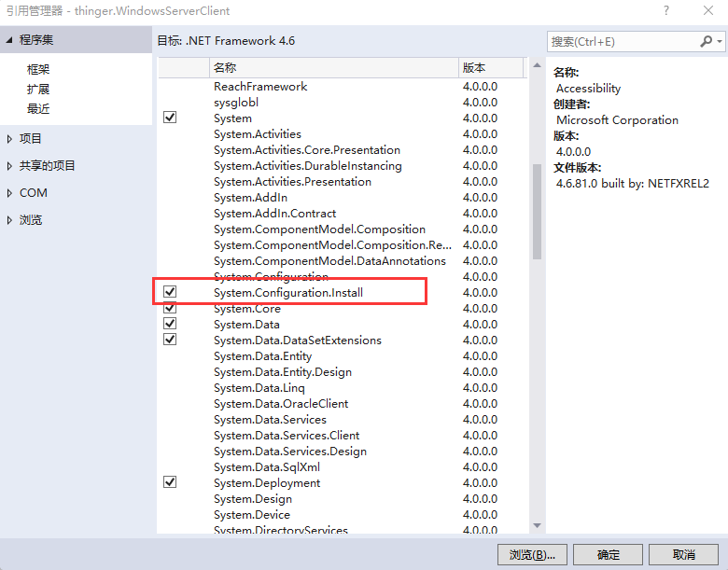Select the System.AddIn.Contract row
This screenshot has width=728, height=570.
343,213
